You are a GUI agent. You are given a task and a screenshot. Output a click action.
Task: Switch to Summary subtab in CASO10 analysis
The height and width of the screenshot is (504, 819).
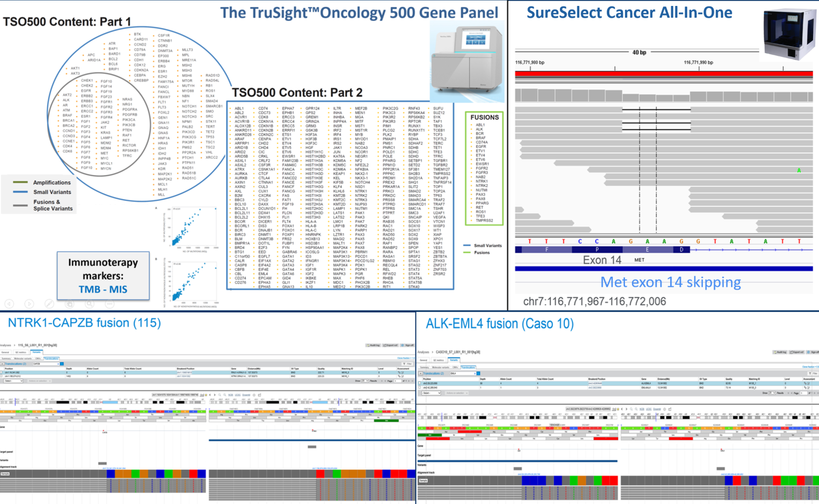[x=425, y=368]
